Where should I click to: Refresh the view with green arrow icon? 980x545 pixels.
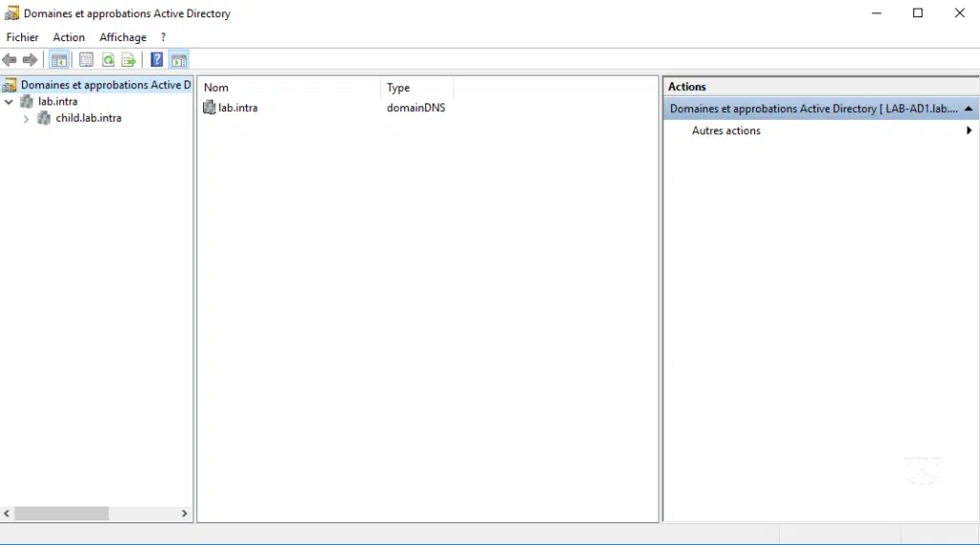click(108, 60)
